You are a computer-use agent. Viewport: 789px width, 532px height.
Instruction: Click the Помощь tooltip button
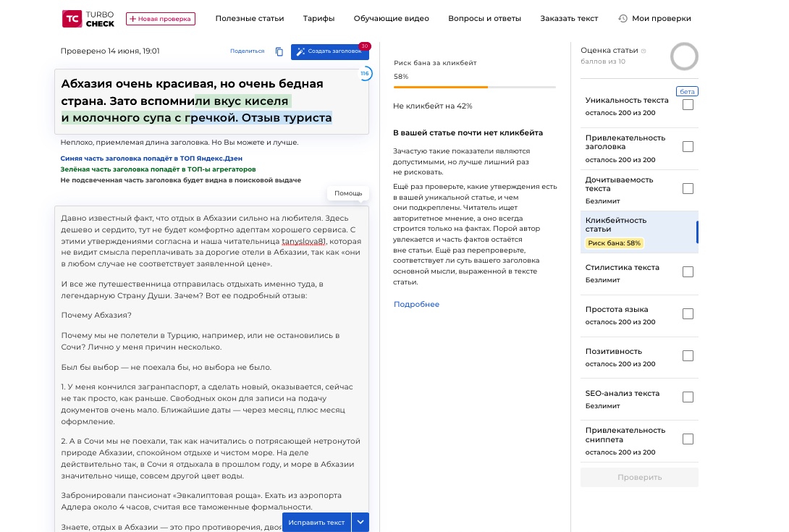(x=348, y=193)
